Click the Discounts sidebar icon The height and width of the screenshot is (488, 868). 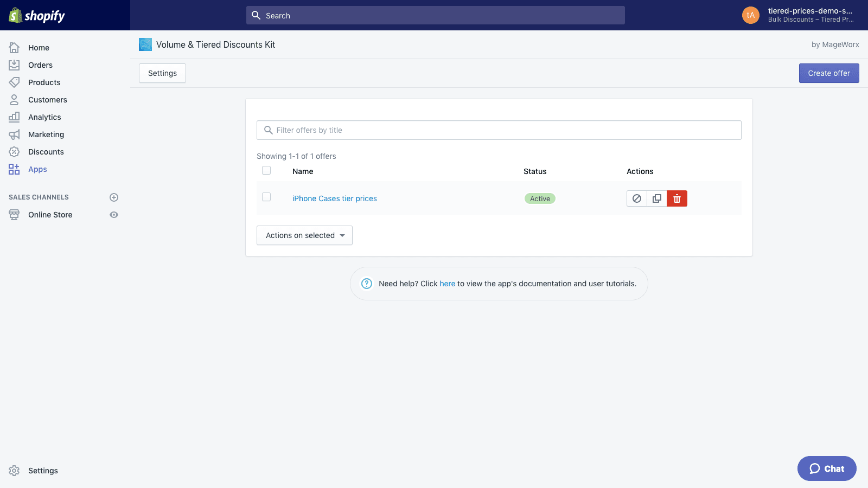pyautogui.click(x=14, y=151)
